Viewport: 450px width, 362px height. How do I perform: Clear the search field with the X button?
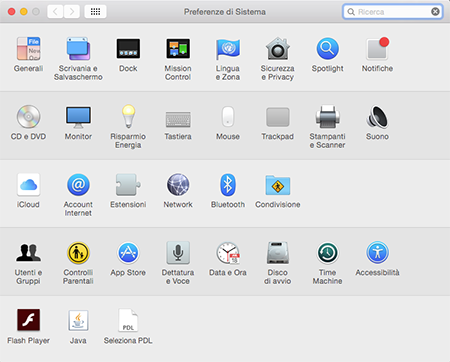[435, 12]
